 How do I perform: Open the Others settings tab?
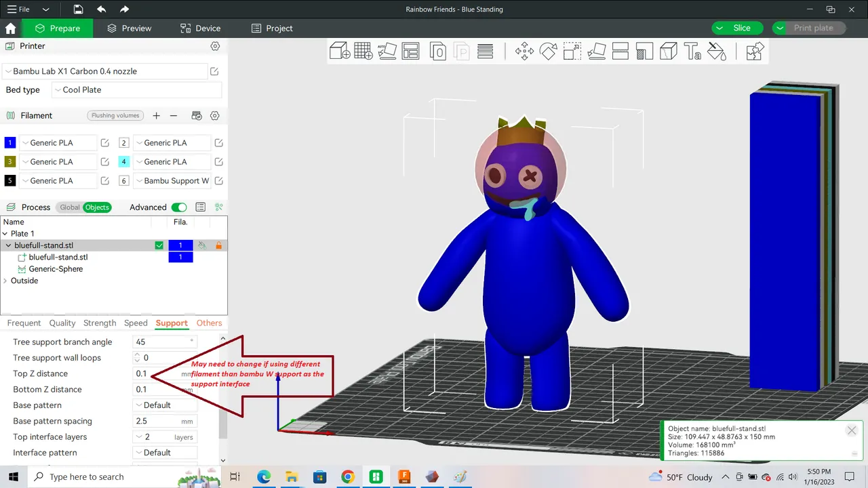[210, 323]
